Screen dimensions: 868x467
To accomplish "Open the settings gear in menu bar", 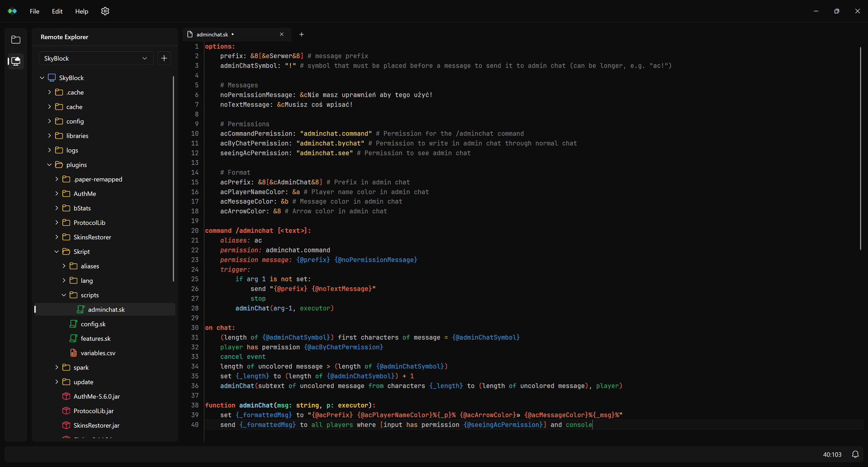I will tap(105, 11).
